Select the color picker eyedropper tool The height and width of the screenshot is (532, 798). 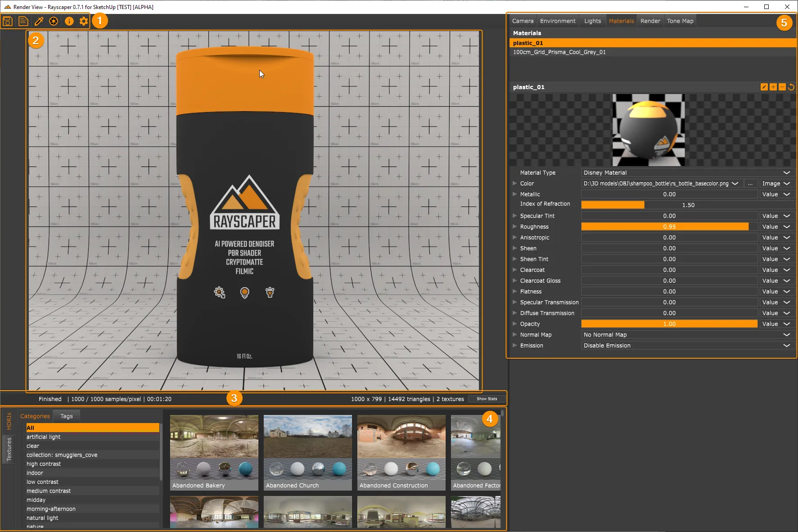click(39, 21)
